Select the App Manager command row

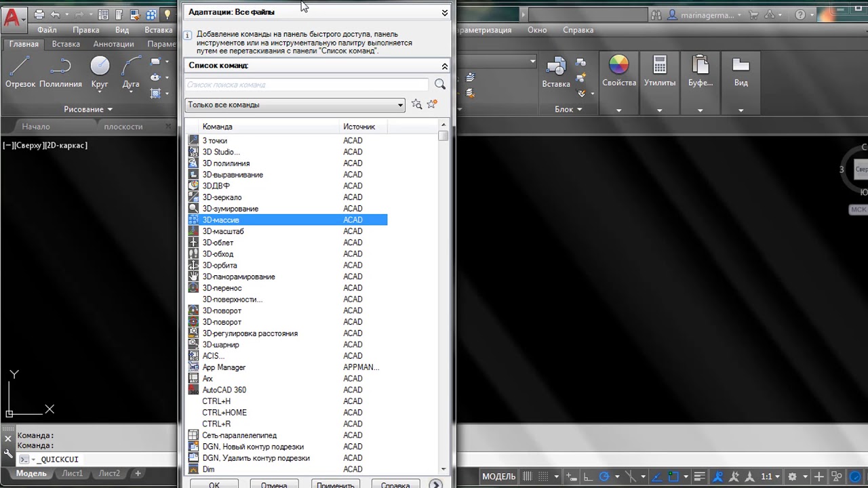[x=288, y=367]
